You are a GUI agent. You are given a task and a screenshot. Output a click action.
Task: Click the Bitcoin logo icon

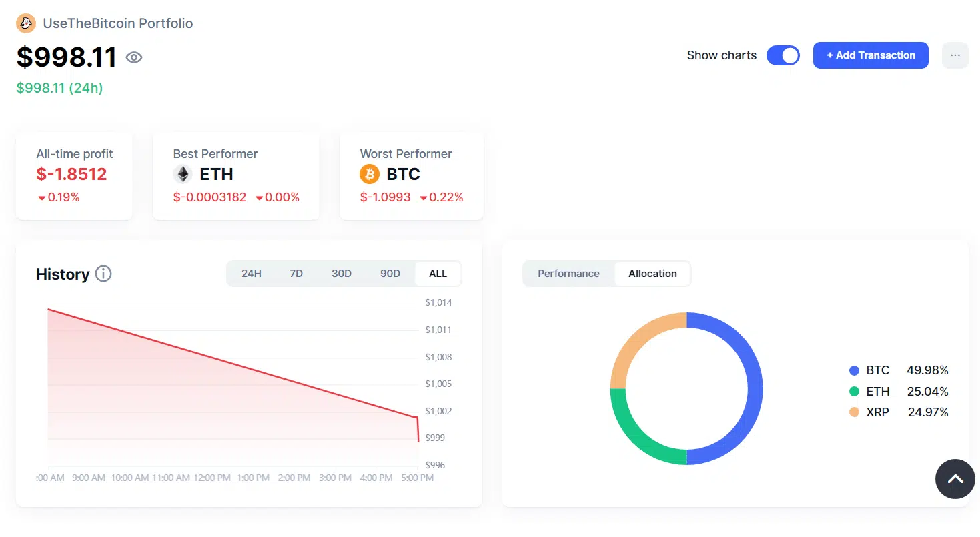tap(369, 174)
